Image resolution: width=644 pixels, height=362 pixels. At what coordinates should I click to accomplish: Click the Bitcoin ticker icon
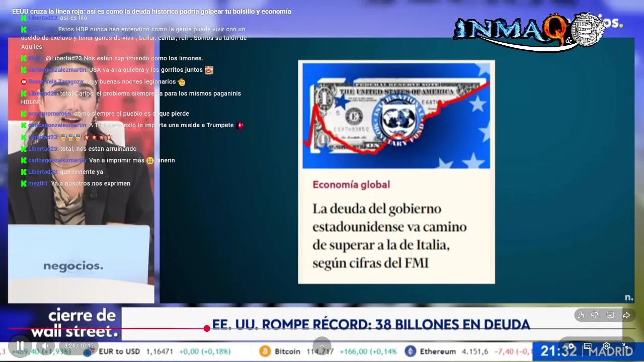coord(265,351)
